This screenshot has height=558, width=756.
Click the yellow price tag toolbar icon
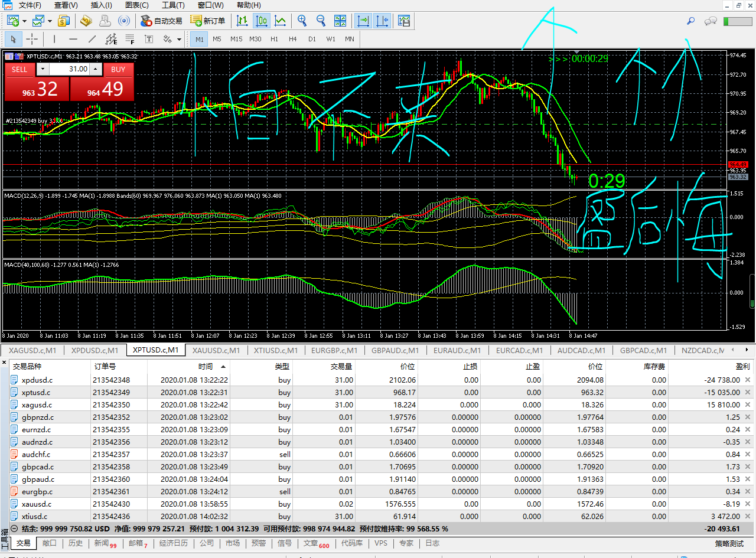[86, 21]
